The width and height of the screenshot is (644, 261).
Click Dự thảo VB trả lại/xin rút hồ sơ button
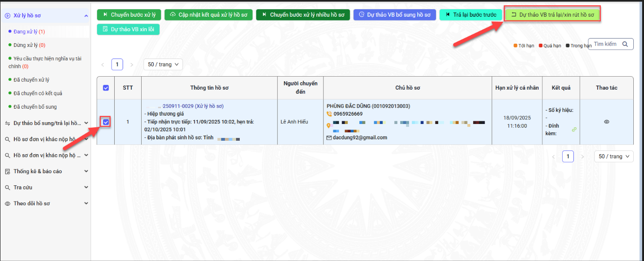(x=552, y=15)
